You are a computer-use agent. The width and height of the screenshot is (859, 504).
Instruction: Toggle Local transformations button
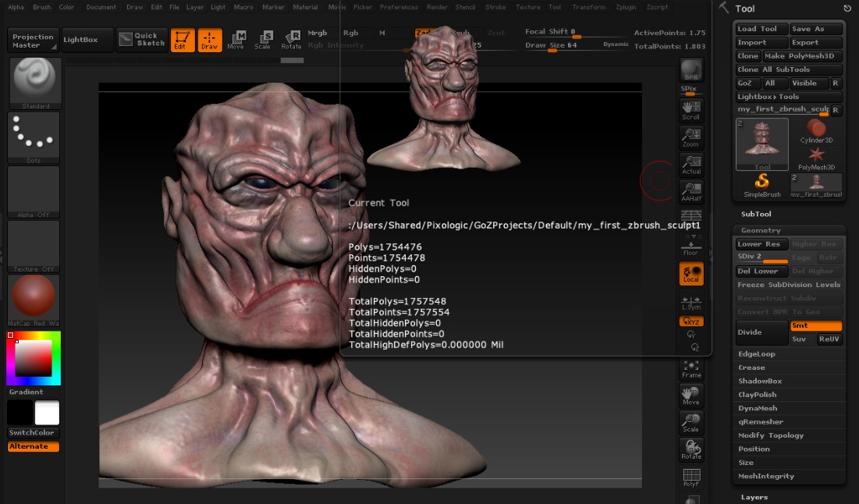691,274
